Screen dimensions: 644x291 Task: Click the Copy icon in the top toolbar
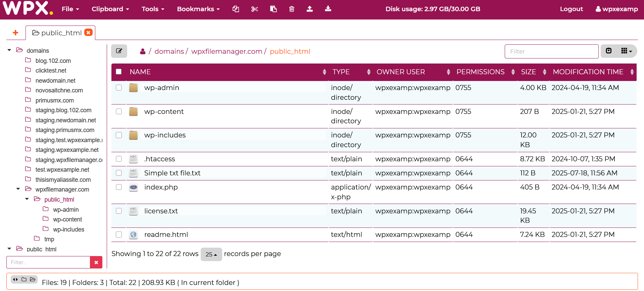(236, 9)
